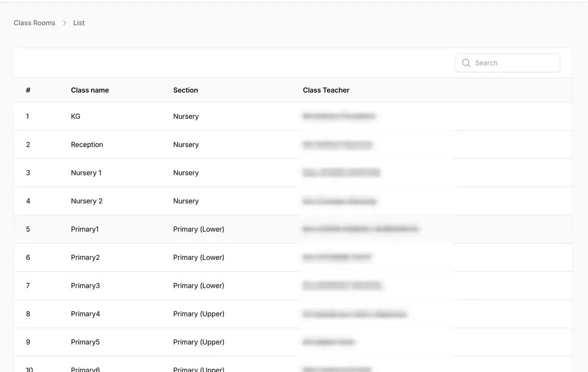This screenshot has width=588, height=372.
Task: Click row number 1 cell
Action: point(27,117)
